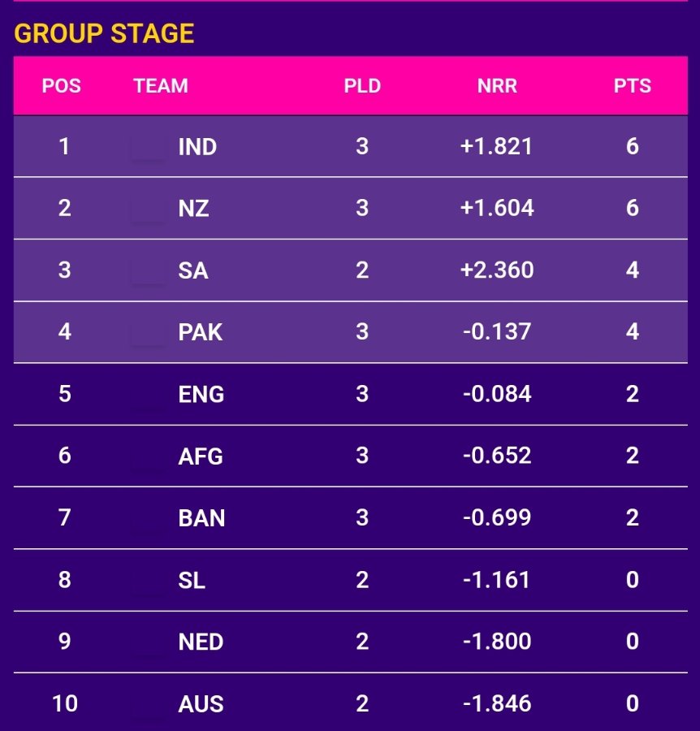
Task: Sort table by the POS column header
Action: (x=62, y=86)
